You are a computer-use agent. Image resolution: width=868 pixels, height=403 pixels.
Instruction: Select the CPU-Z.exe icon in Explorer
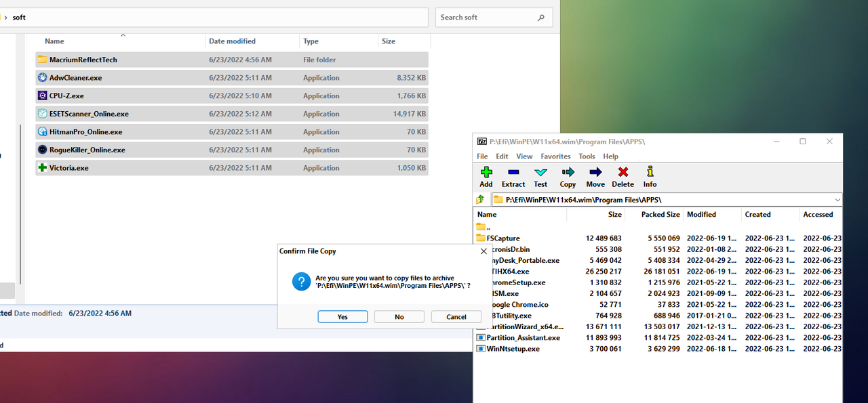(42, 96)
